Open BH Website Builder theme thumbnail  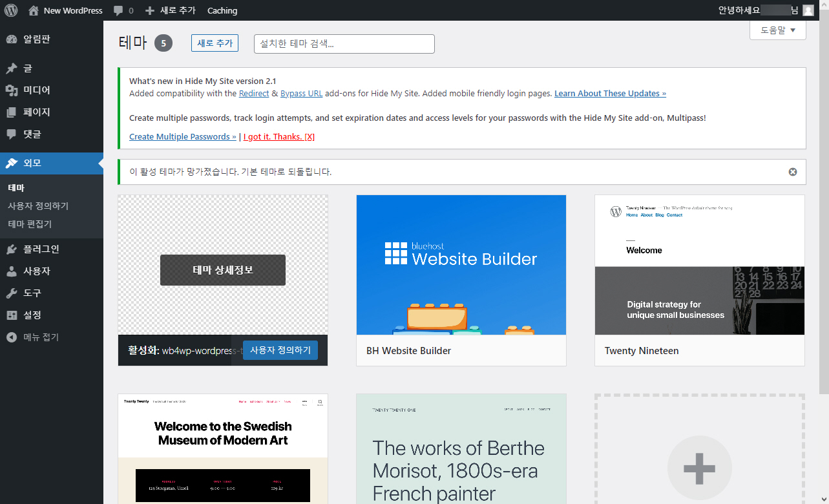[461, 265]
